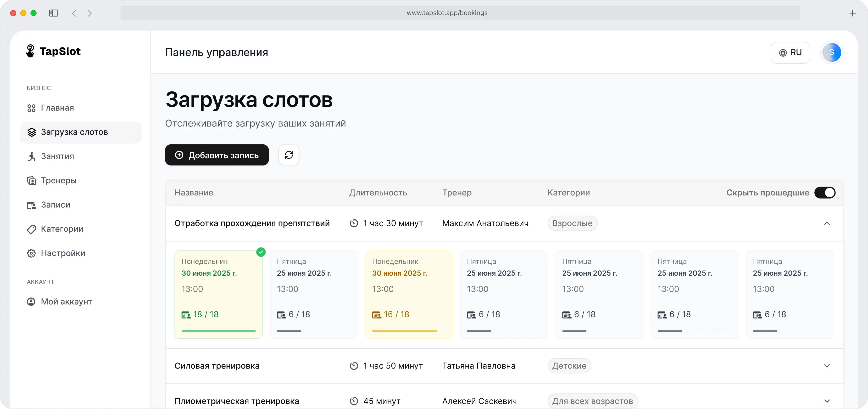
Task: Click clock icon beside 1 час 30 минут
Action: tap(354, 224)
